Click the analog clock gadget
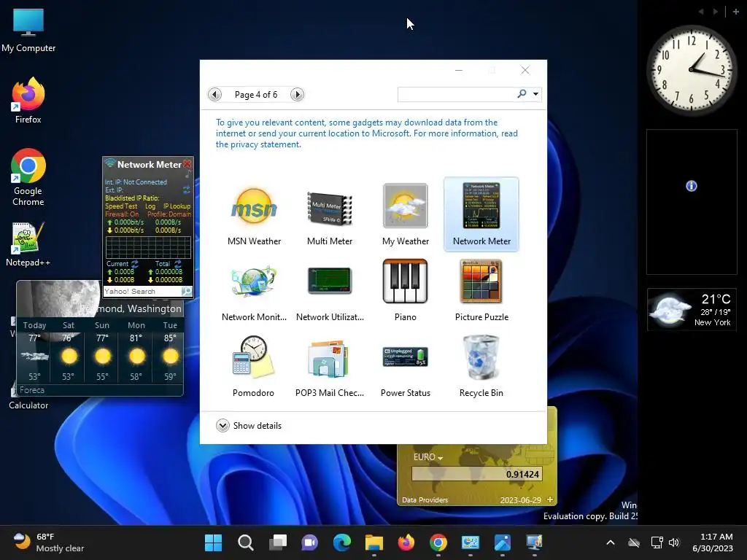This screenshot has width=747, height=560. (x=692, y=70)
